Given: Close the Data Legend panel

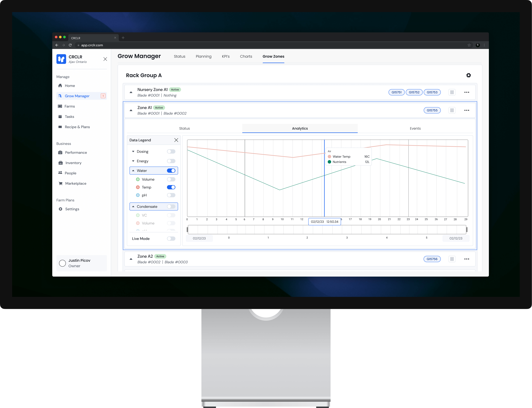Looking at the screenshot, I should click(176, 140).
